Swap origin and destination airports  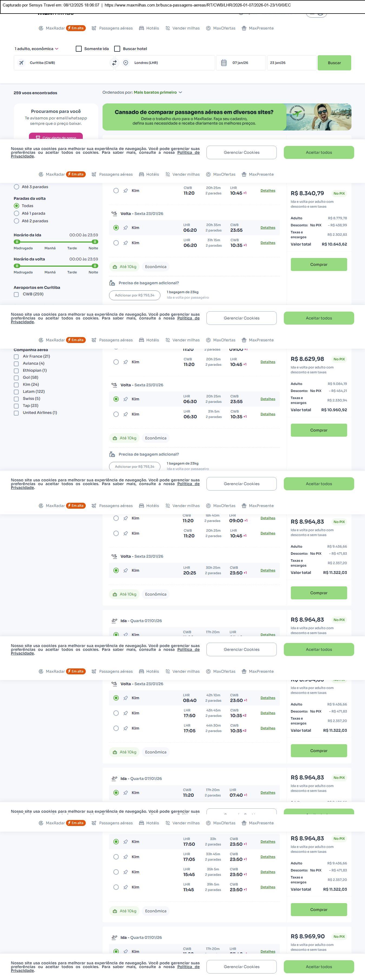tap(114, 63)
